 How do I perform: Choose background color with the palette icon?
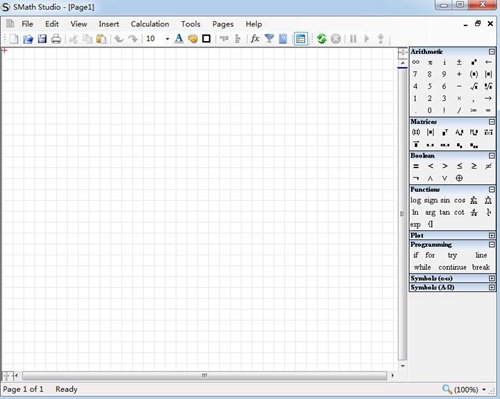pos(193,39)
